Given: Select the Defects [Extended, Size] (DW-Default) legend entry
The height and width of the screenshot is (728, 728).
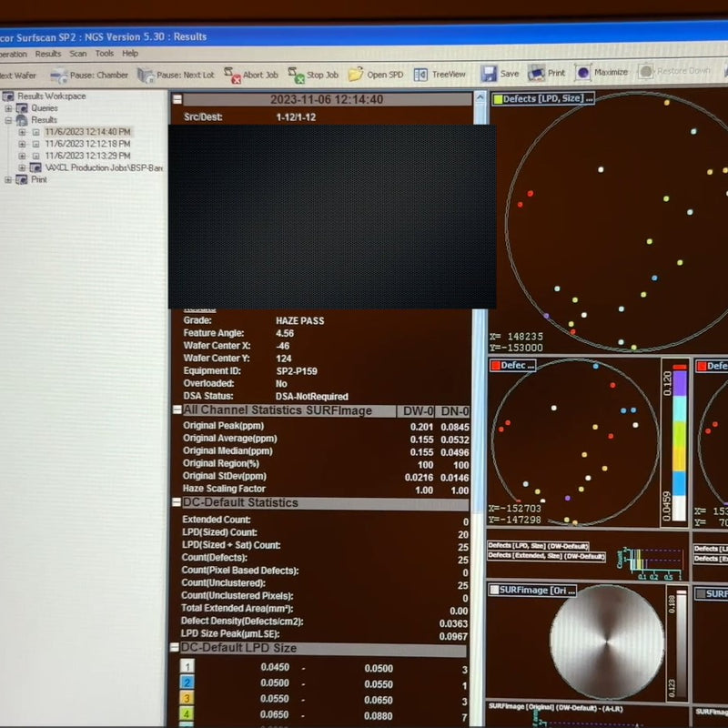Looking at the screenshot, I should pos(546,555).
